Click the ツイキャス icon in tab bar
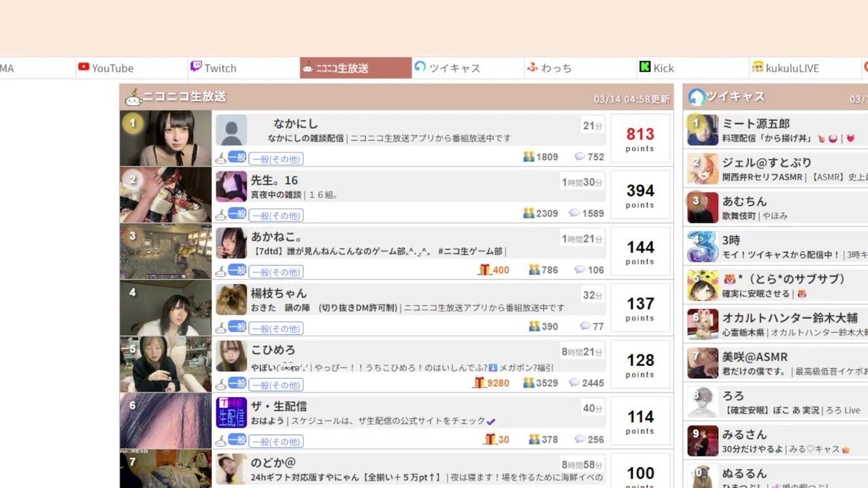868x488 pixels. [x=420, y=66]
